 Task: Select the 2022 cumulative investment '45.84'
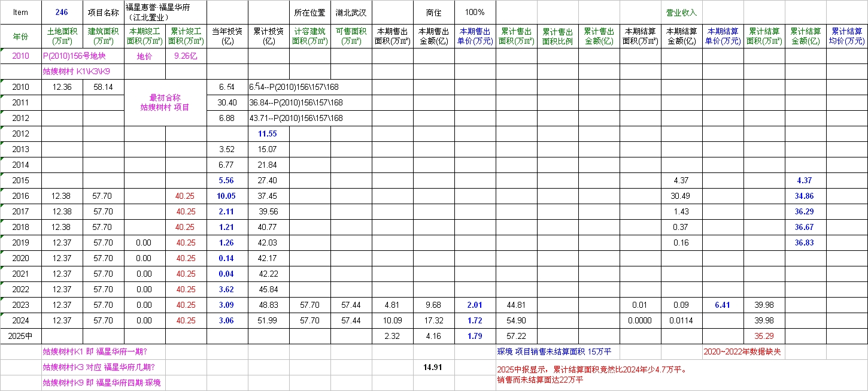click(269, 290)
